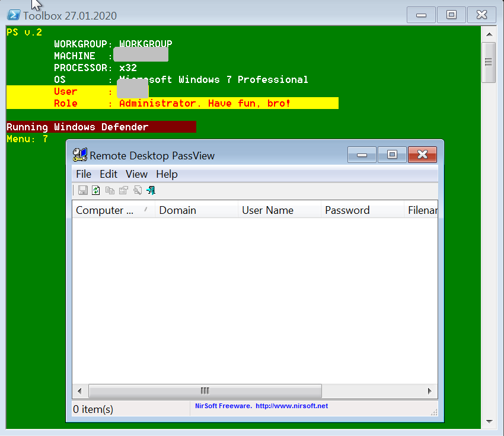This screenshot has width=504, height=436.
Task: Minimize the Toolbox window
Action: click(x=421, y=15)
